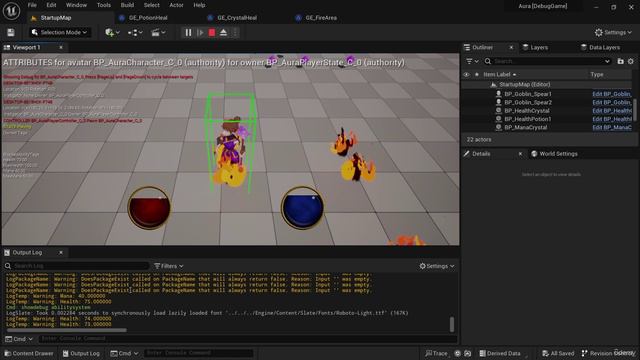The height and width of the screenshot is (360, 640).
Task: Open the Edit BP_ManaC link for BP_ManaCrystal
Action: [x=612, y=127]
